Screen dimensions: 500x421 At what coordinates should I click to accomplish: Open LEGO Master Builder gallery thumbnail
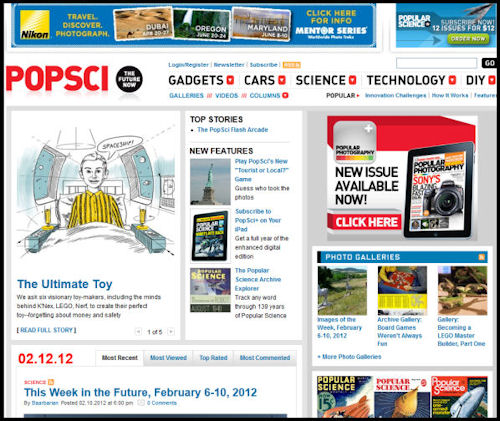pyautogui.click(x=462, y=291)
